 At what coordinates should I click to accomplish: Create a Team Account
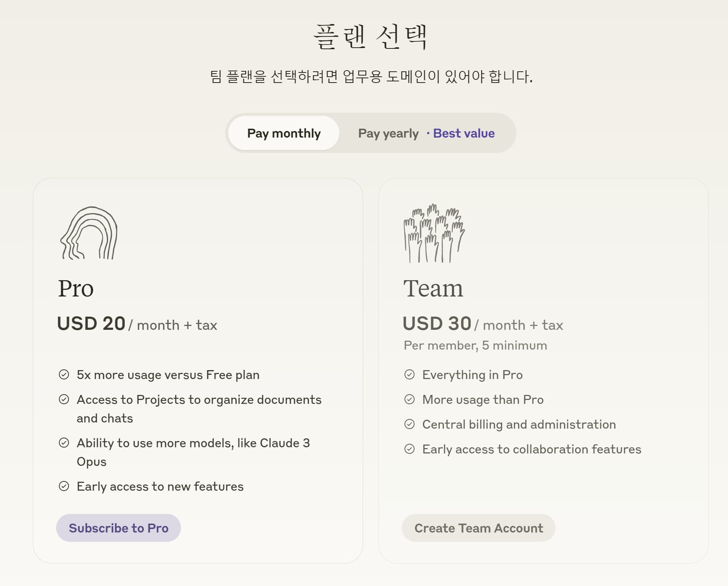point(478,527)
